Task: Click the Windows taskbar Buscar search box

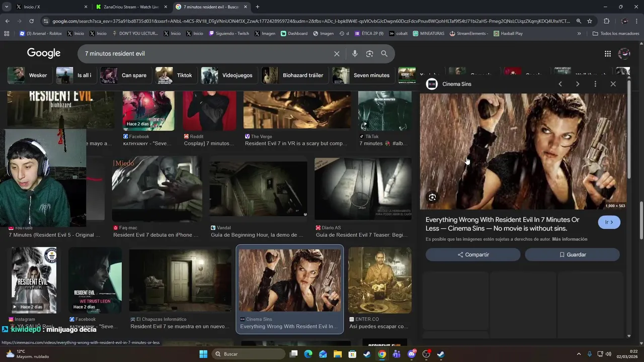Action: 249,354
